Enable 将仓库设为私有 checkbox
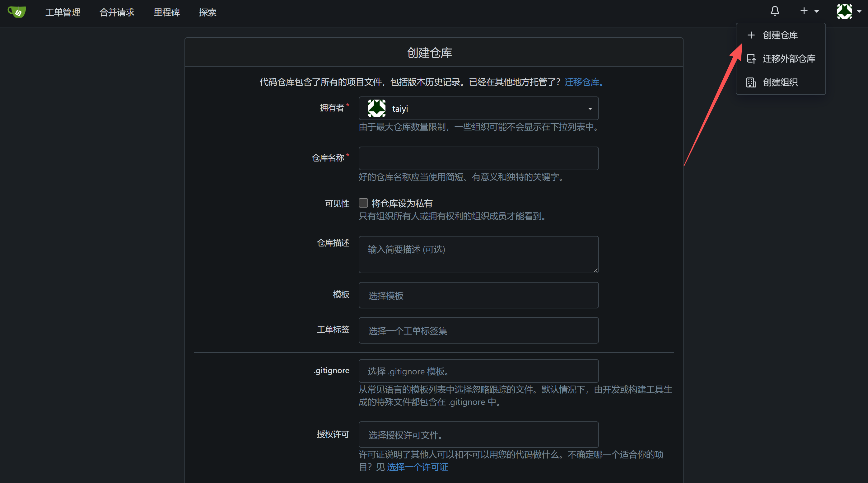 pyautogui.click(x=363, y=203)
